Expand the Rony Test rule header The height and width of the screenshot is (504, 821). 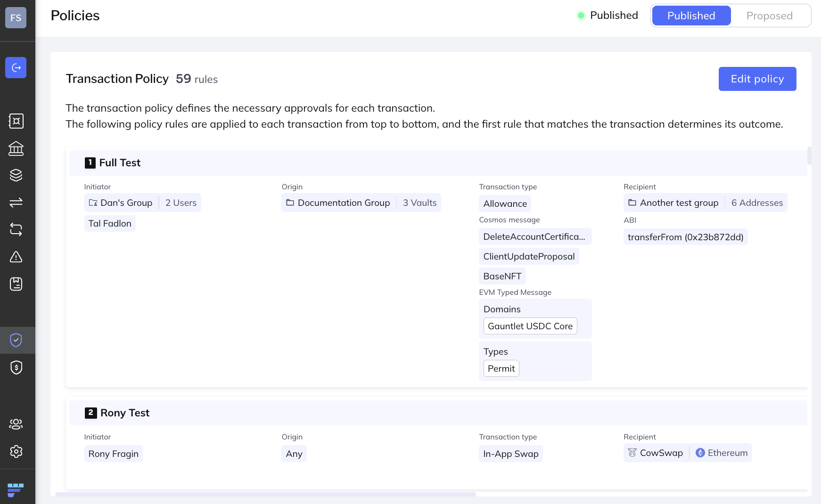pos(124,413)
